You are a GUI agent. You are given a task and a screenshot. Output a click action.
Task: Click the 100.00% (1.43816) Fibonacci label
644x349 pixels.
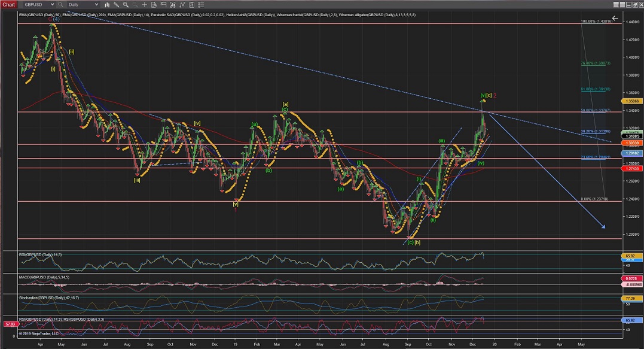pos(596,21)
